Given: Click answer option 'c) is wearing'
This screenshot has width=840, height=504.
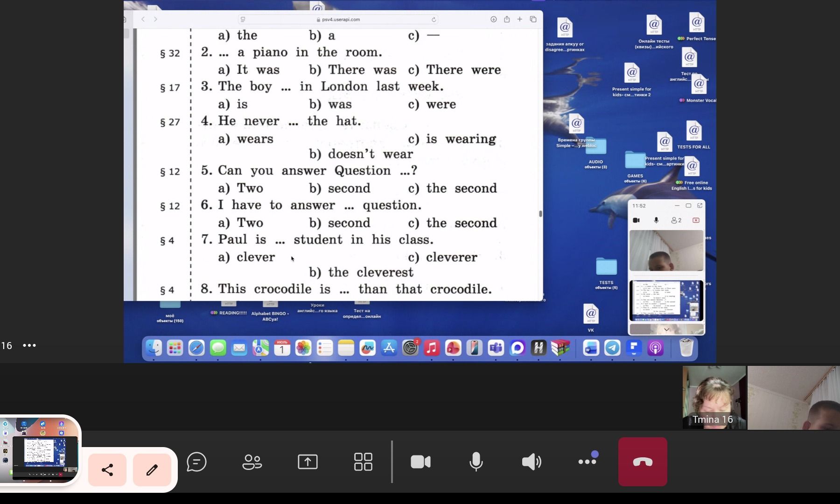Looking at the screenshot, I should [452, 140].
